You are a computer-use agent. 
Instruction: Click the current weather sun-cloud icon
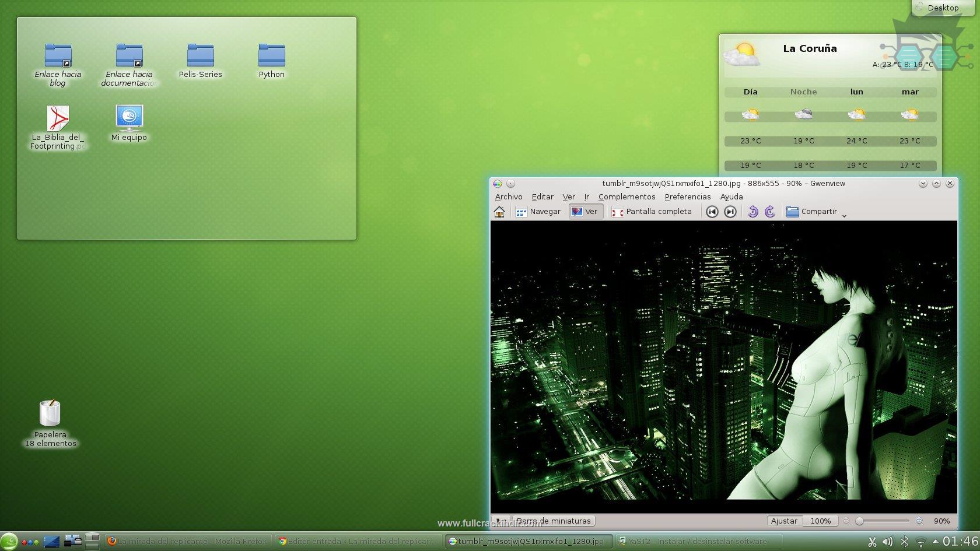pyautogui.click(x=741, y=54)
